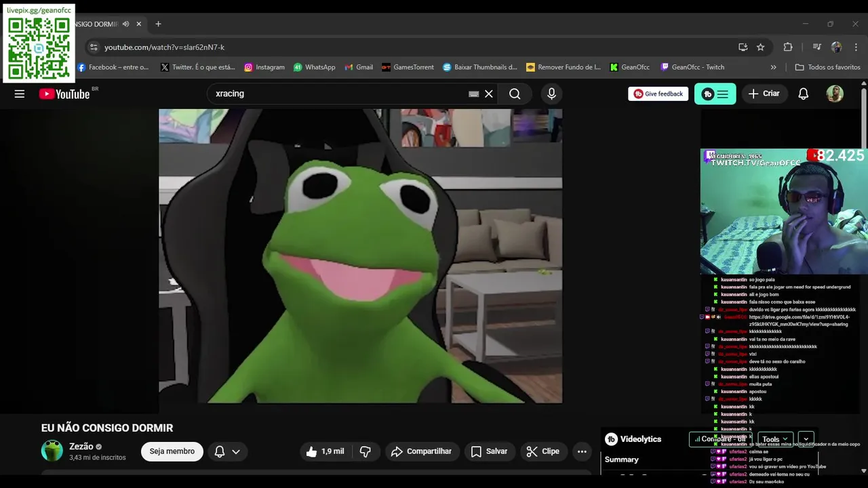Click the video title EU NÃO CONSIGO DORMIR
868x488 pixels.
(107, 428)
